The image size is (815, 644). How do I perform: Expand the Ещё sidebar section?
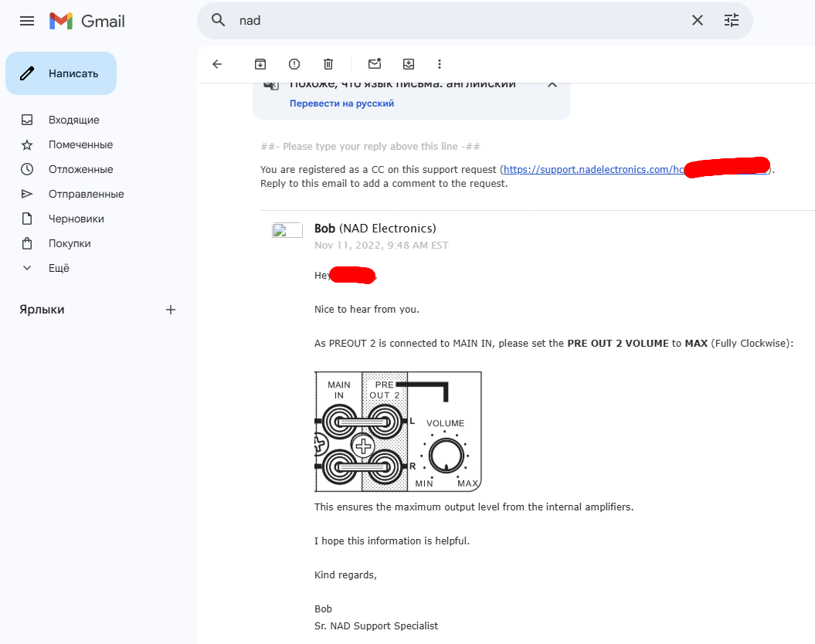tap(59, 268)
